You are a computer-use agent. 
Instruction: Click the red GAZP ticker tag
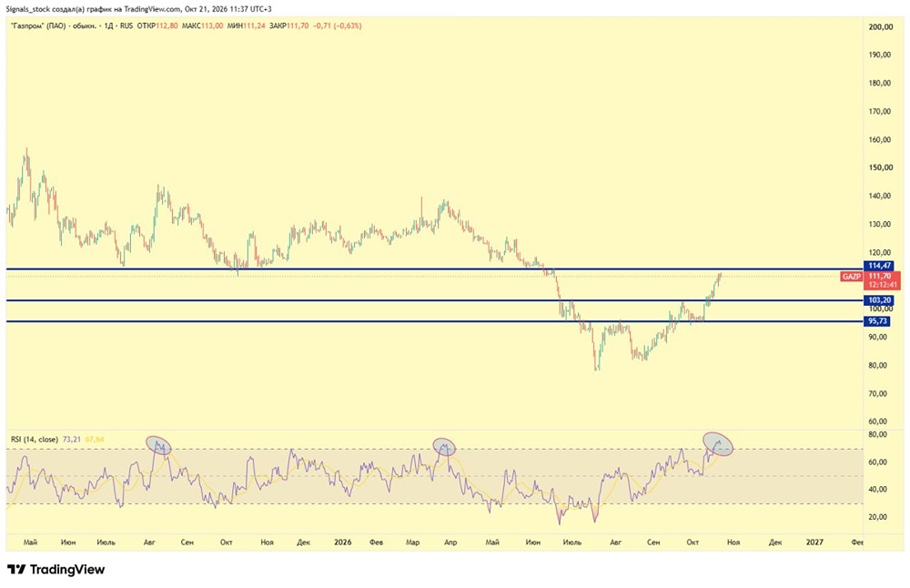point(852,277)
